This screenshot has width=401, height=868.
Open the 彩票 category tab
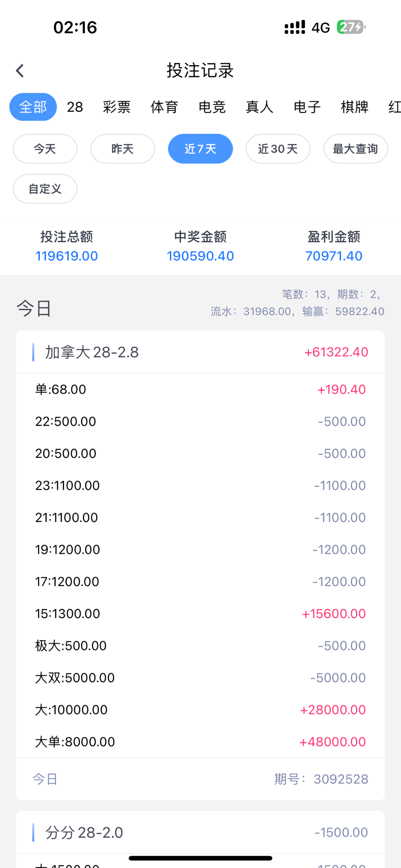tap(117, 107)
